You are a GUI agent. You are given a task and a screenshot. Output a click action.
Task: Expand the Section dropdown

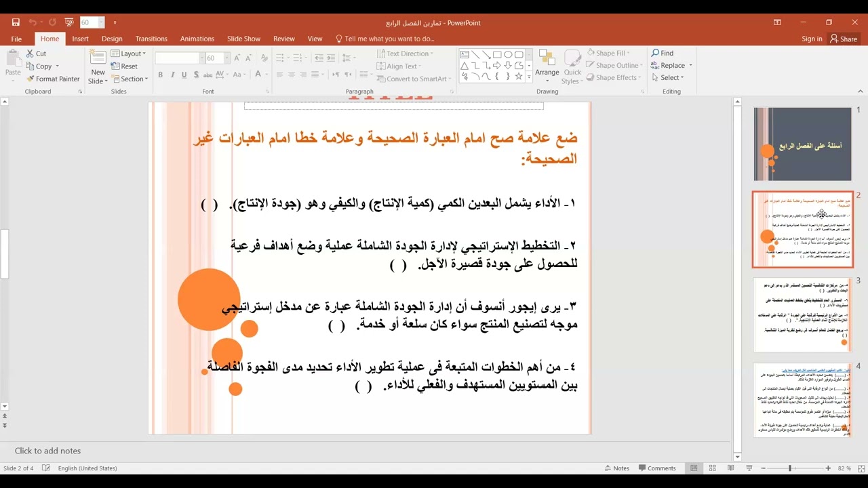coord(130,79)
